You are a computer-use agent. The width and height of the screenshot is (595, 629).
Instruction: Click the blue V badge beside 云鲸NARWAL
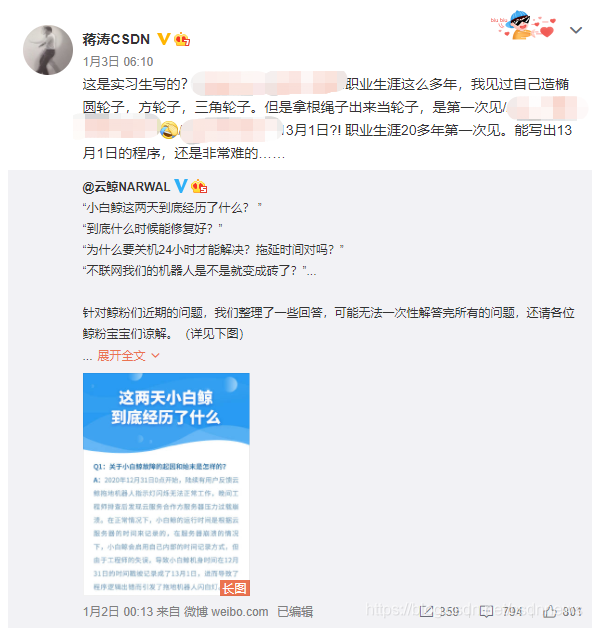point(181,186)
